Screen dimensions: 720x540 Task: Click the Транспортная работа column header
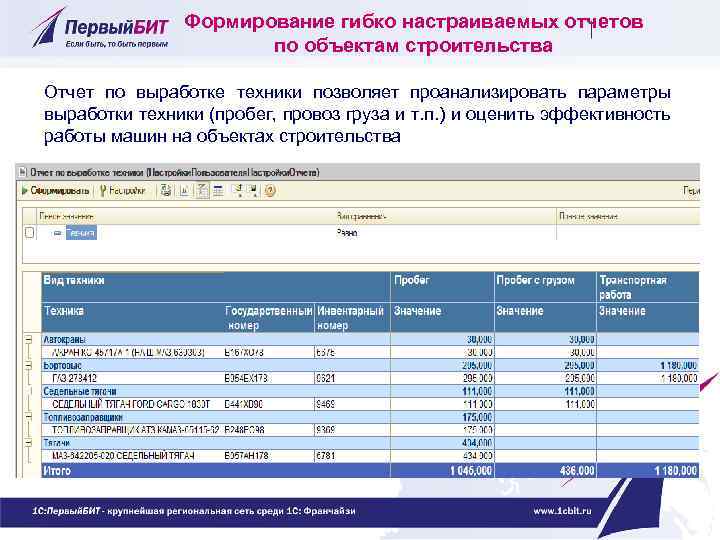coord(648,287)
